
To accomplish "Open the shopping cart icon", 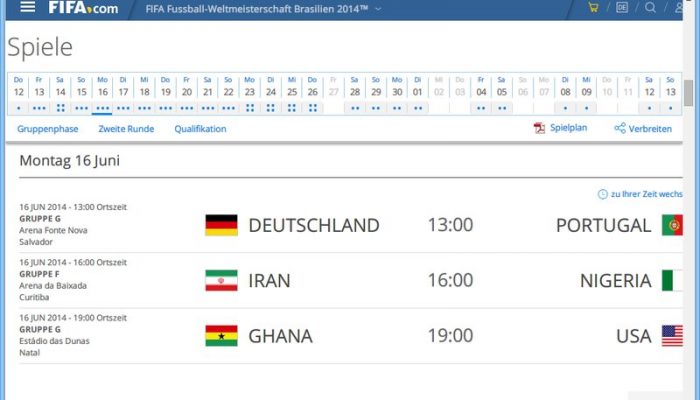I will pyautogui.click(x=593, y=7).
